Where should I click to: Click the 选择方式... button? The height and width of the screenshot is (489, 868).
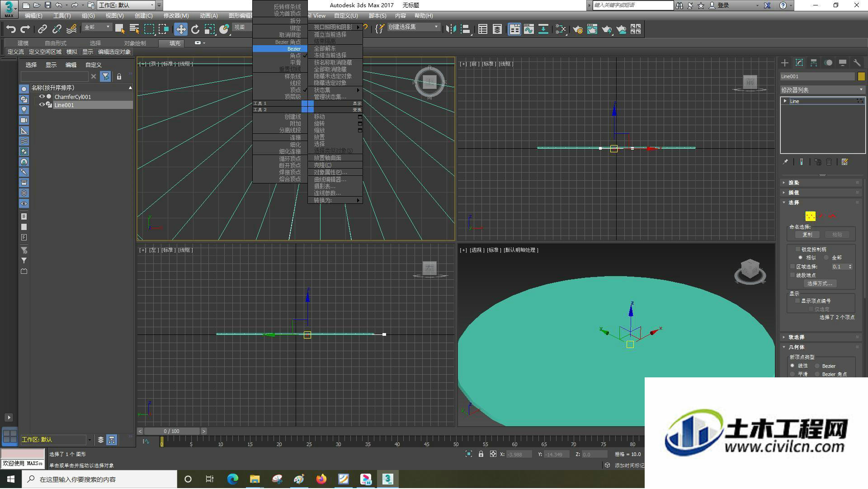click(x=820, y=284)
